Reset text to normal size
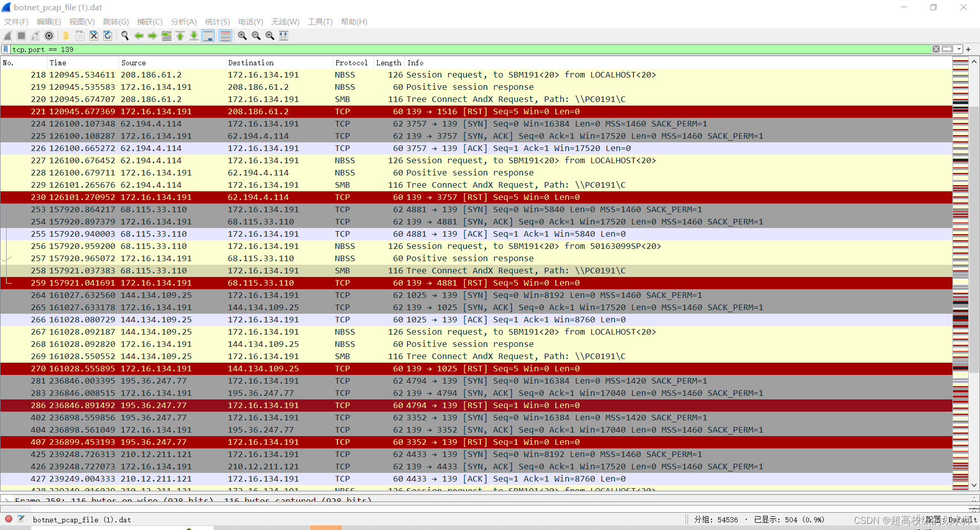This screenshot has width=980, height=530. tap(270, 36)
